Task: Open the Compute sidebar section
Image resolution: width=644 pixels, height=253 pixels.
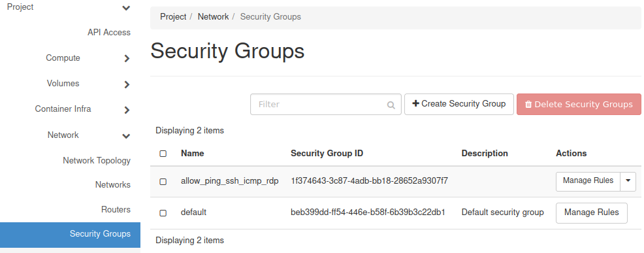Action: pos(63,58)
